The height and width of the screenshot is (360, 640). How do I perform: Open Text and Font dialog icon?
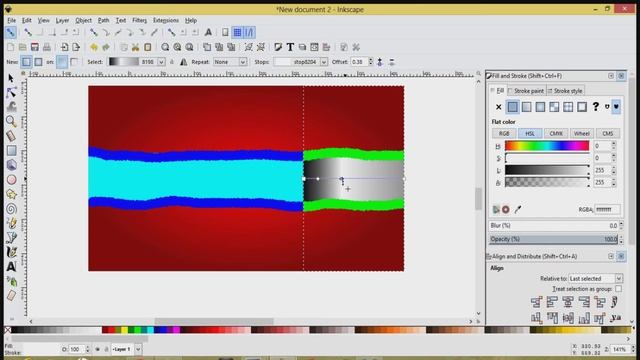point(290,47)
